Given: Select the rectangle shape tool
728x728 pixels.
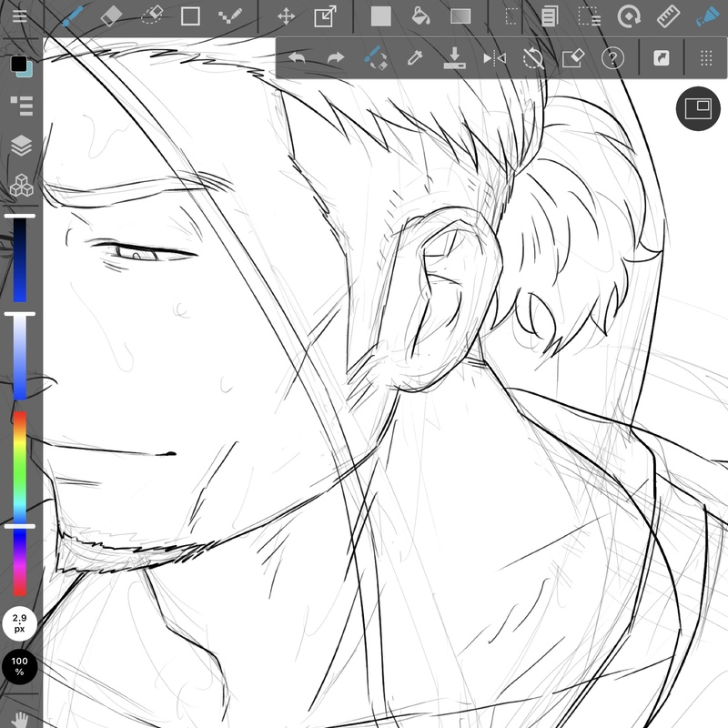Looking at the screenshot, I should [190, 16].
